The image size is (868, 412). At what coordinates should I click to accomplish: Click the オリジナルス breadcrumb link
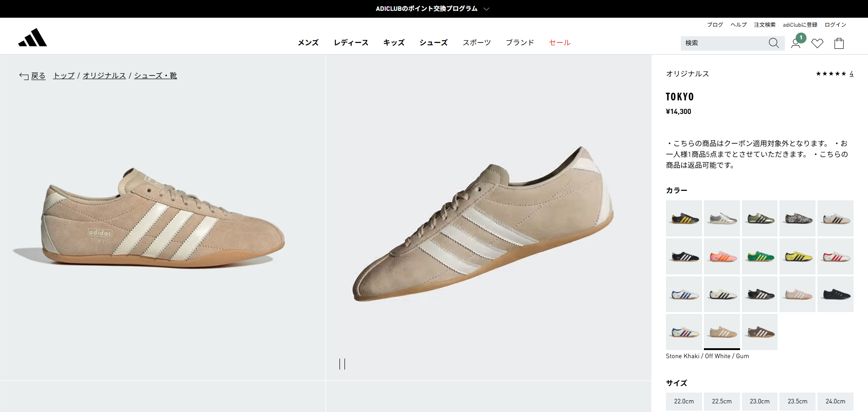point(104,76)
